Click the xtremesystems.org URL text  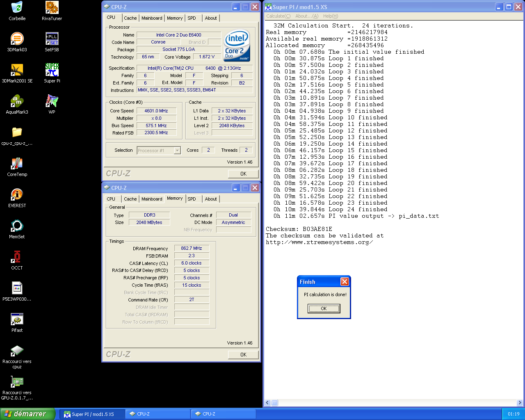click(x=320, y=242)
